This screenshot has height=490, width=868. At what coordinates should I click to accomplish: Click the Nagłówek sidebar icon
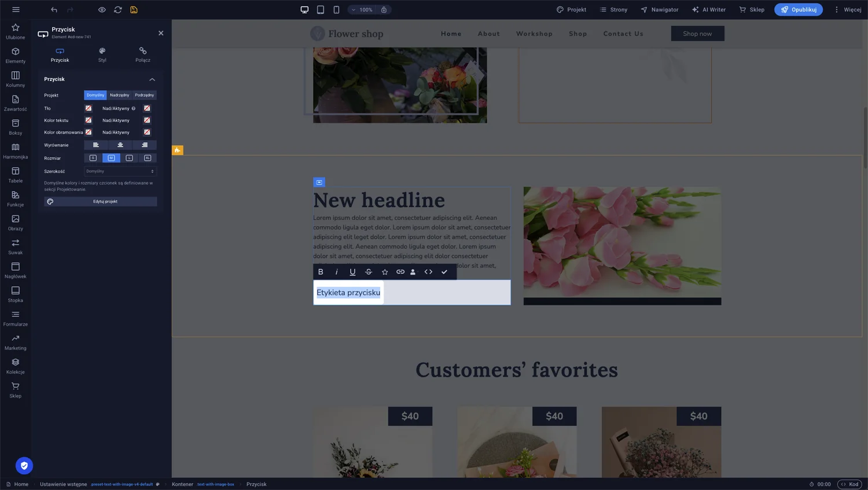coord(15,270)
